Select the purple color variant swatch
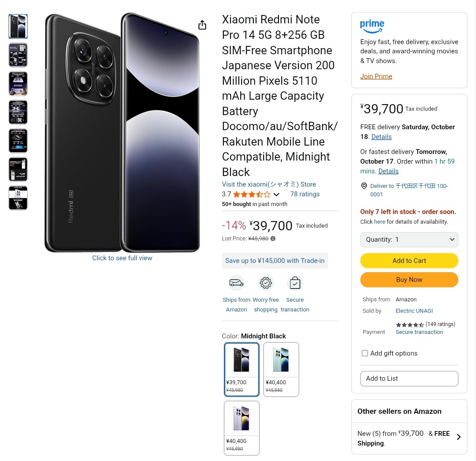The image size is (476, 461). (x=242, y=427)
